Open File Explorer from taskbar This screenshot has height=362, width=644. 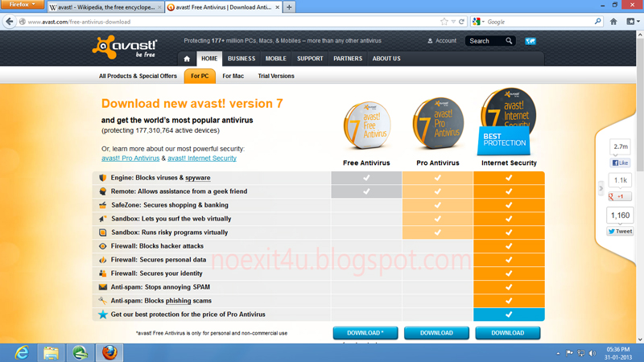pos(51,353)
